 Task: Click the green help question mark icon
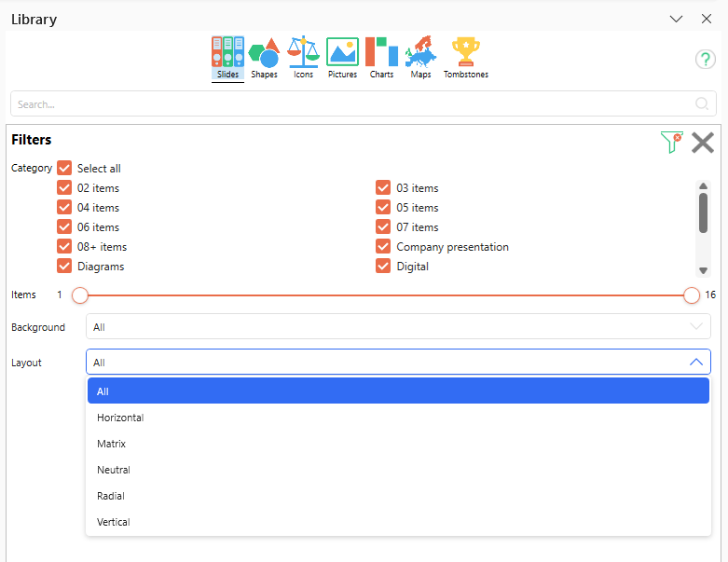(706, 60)
